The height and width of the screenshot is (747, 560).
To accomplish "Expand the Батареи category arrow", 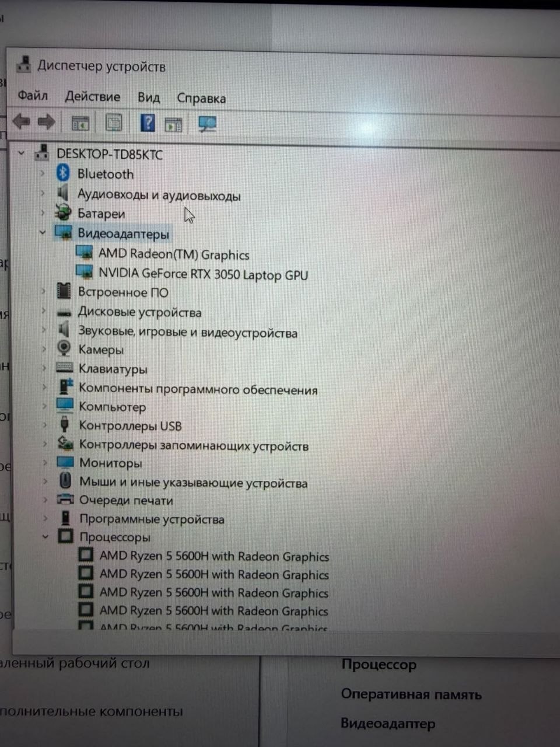I will (42, 213).
